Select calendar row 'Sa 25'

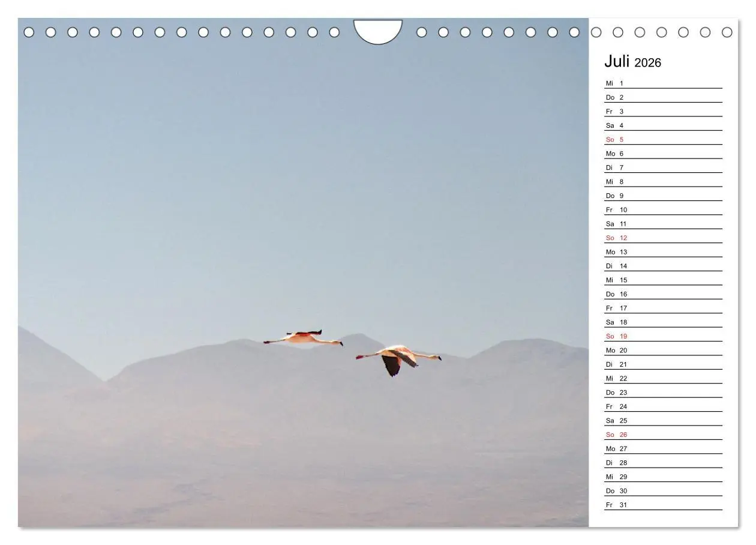[x=663, y=420]
